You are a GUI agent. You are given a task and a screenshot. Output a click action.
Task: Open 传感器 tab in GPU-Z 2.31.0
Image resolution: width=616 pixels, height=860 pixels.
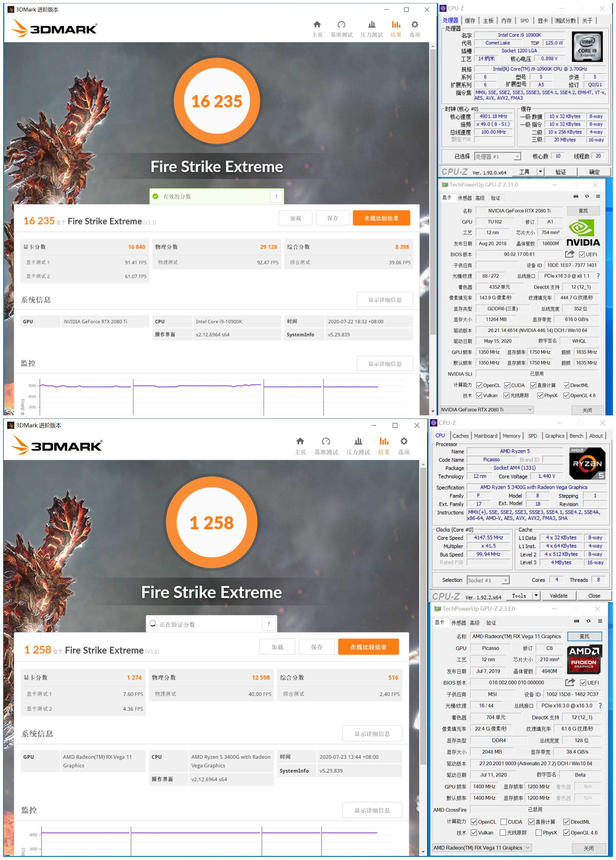click(x=464, y=198)
